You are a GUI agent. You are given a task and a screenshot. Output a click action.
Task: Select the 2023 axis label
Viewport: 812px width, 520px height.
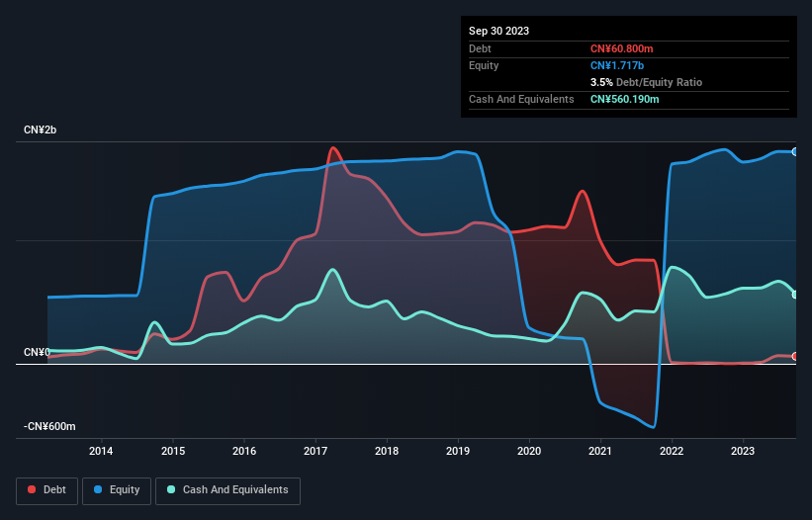point(743,451)
